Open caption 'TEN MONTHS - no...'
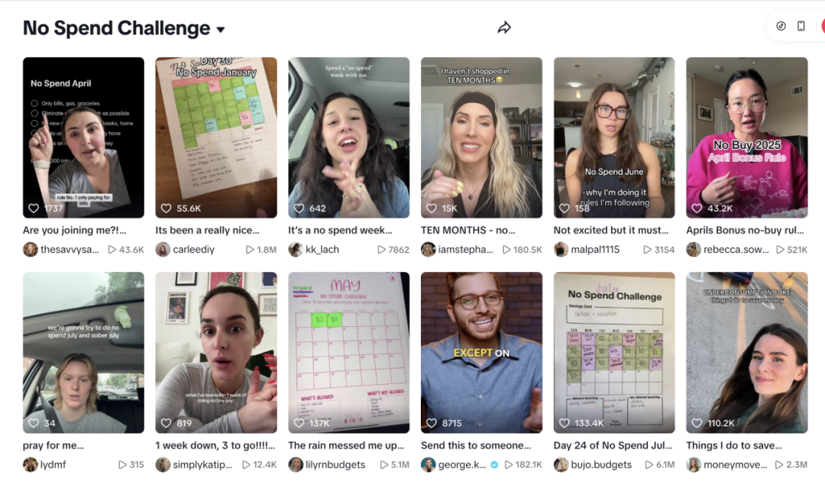Viewport: 825px width, 504px height. tap(467, 230)
